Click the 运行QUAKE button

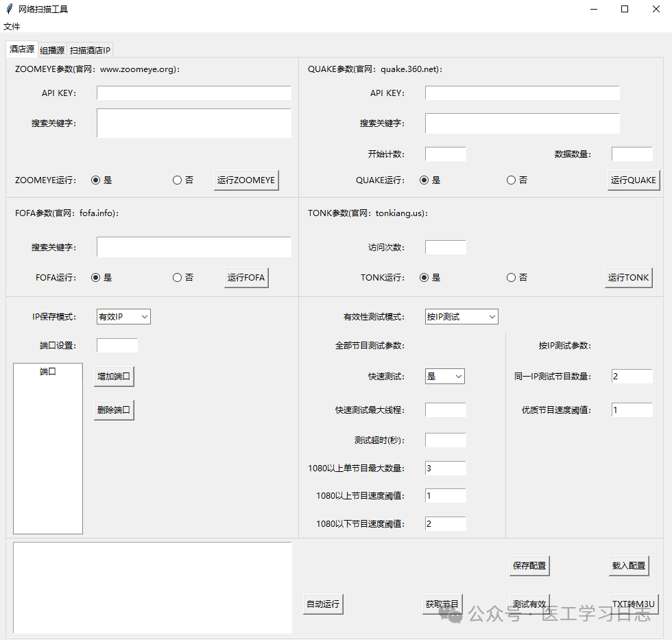click(x=634, y=180)
